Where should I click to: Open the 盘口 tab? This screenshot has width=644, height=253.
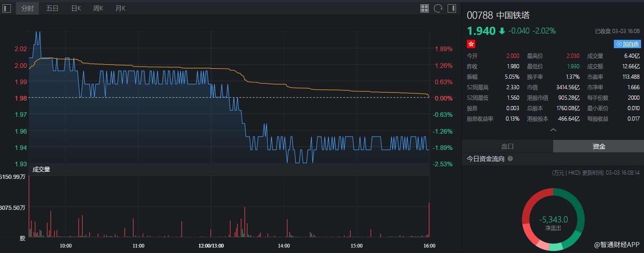pyautogui.click(x=507, y=147)
